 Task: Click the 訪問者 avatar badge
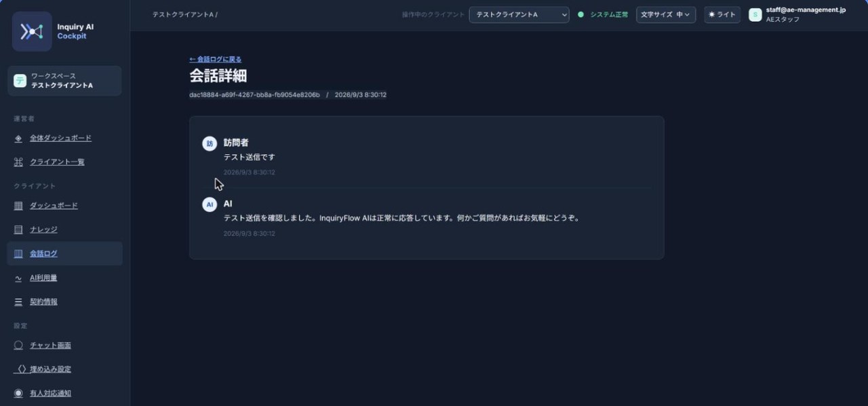(x=210, y=143)
